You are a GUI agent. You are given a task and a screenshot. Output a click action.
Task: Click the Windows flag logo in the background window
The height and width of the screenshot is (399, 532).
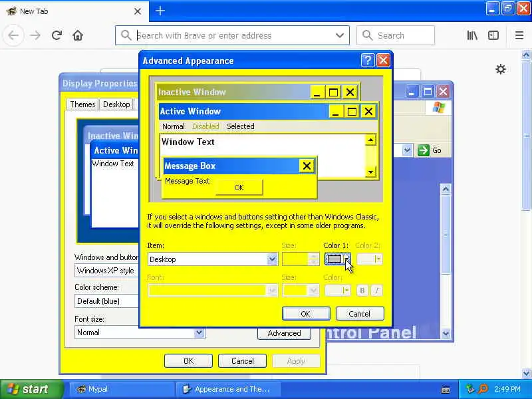pos(439,108)
